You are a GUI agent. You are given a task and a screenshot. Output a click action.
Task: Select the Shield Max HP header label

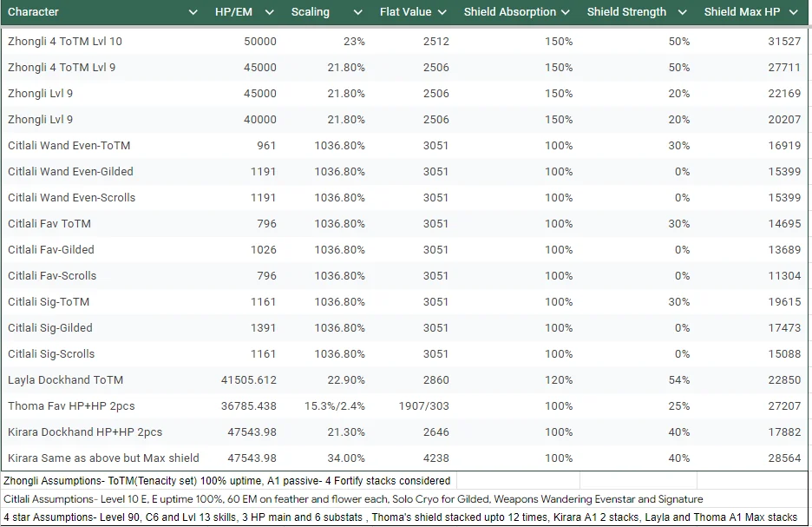pyautogui.click(x=742, y=12)
